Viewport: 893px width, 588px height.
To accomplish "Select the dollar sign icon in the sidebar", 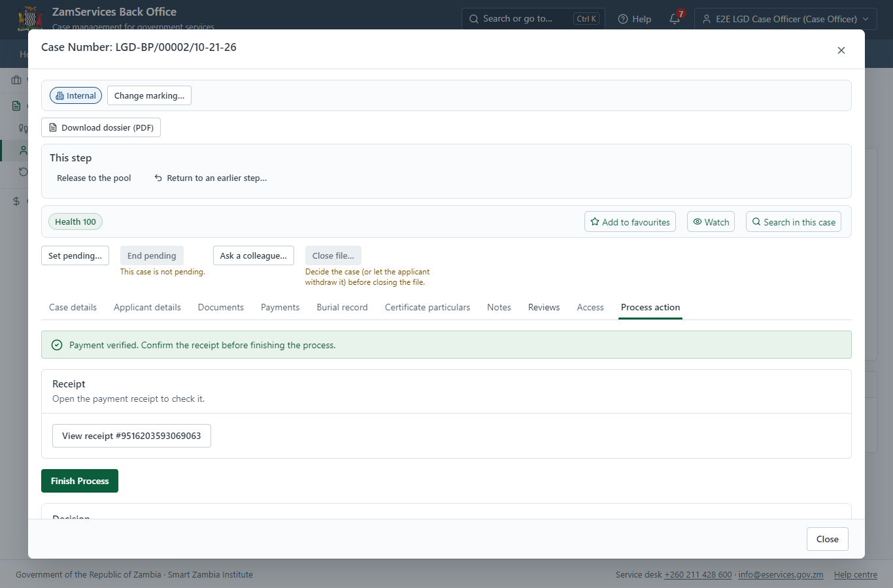I will point(16,201).
